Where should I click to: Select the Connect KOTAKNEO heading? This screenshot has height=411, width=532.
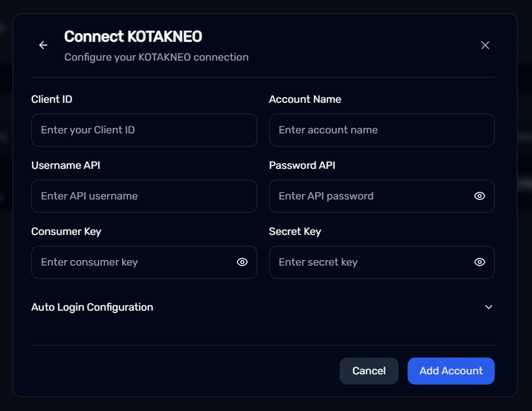133,37
